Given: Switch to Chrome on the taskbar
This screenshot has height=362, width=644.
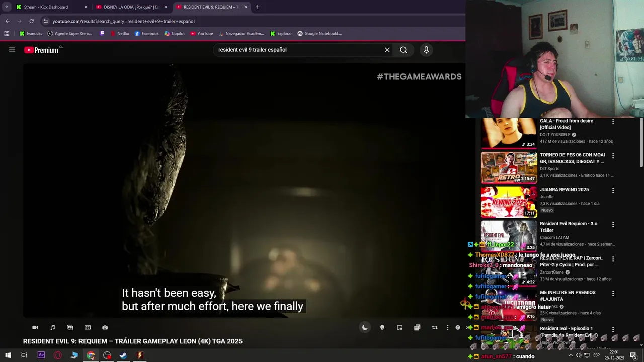Looking at the screenshot, I should 91,355.
